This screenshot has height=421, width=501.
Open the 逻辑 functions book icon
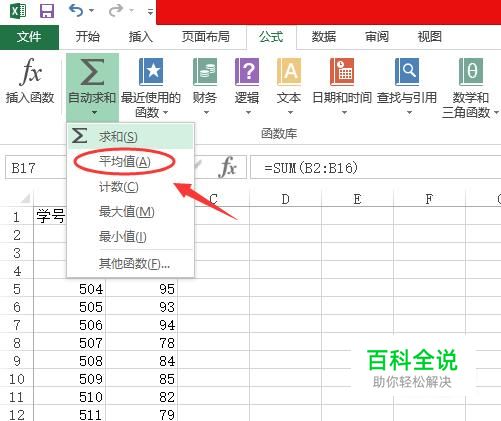coord(247,71)
